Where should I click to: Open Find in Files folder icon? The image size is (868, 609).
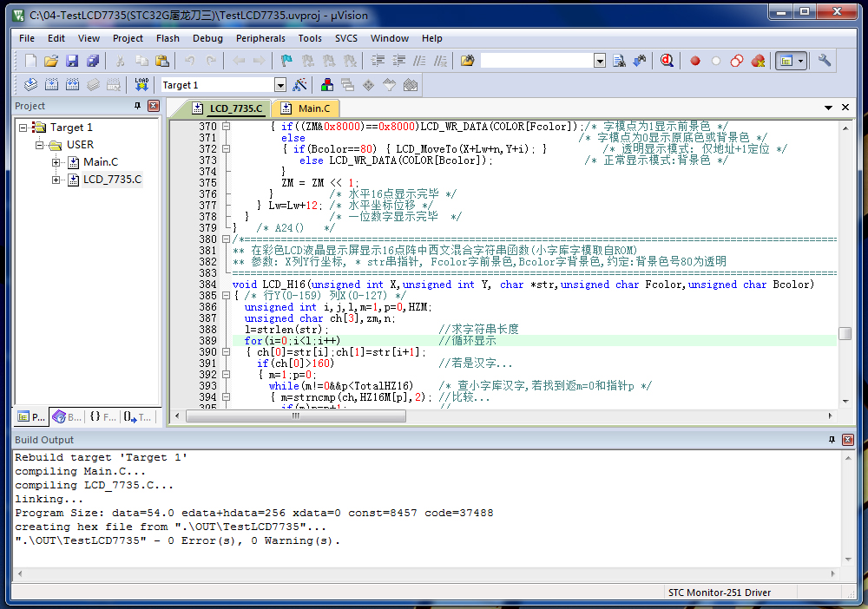click(467, 61)
